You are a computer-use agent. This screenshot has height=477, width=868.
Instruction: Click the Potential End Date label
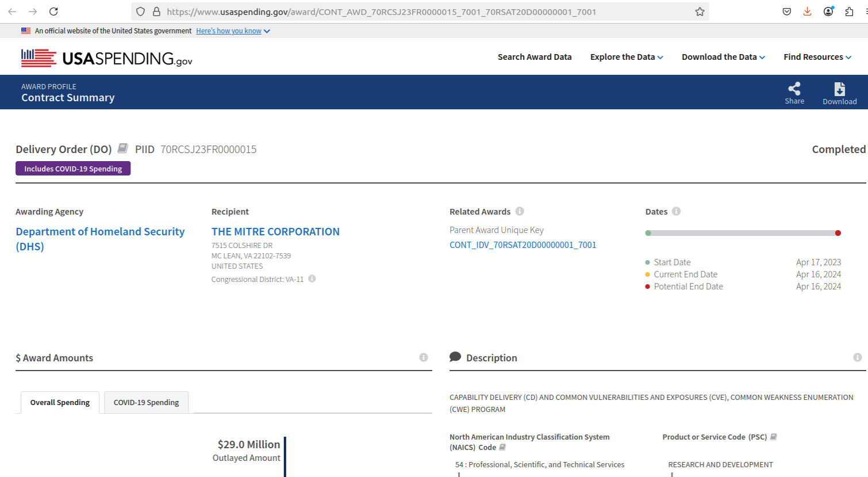[688, 286]
